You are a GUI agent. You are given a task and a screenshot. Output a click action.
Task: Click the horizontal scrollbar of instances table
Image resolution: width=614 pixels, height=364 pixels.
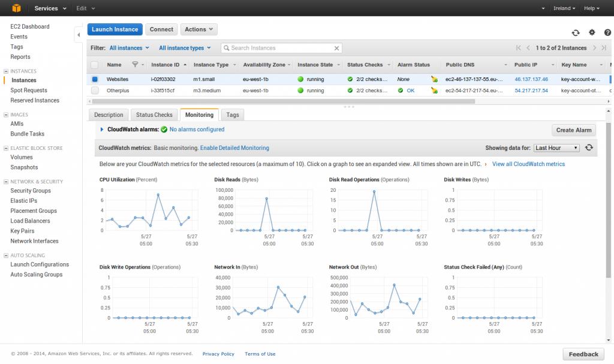coord(284,101)
